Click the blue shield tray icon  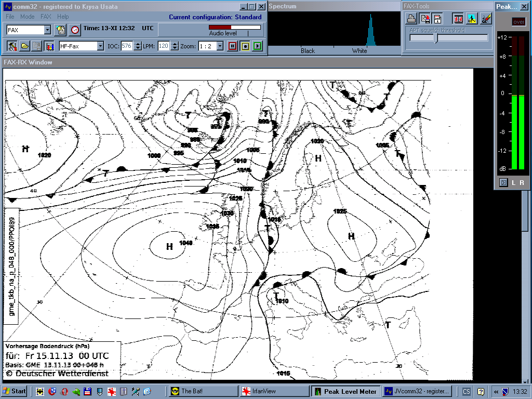pyautogui.click(x=505, y=392)
